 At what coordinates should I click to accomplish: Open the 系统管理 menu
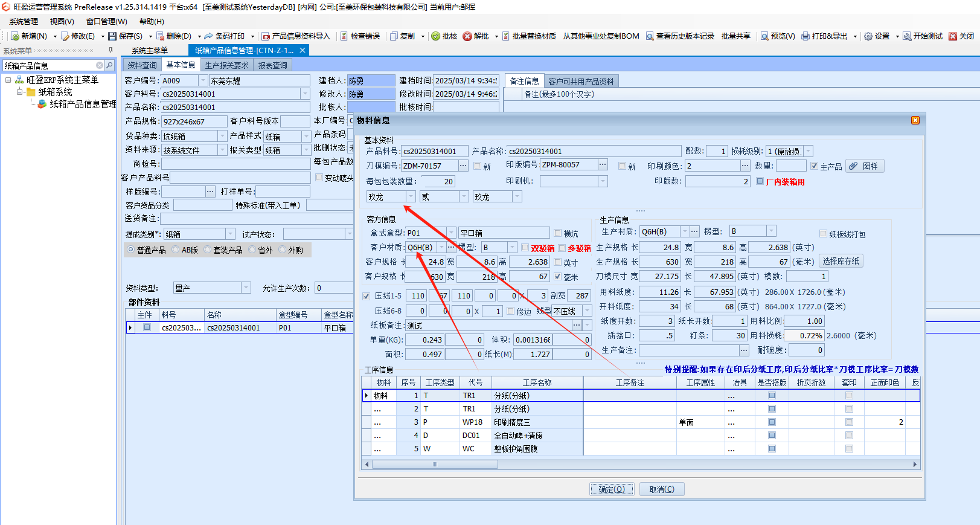[24, 21]
